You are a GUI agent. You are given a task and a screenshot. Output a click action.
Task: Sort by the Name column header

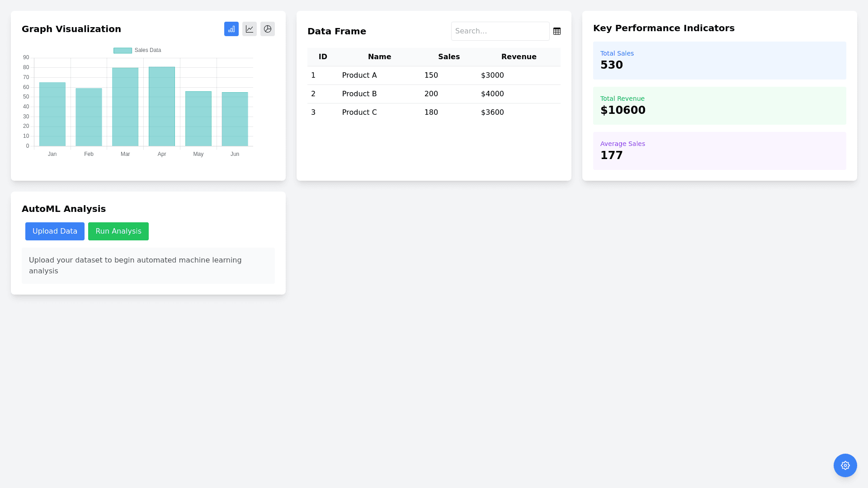click(379, 57)
